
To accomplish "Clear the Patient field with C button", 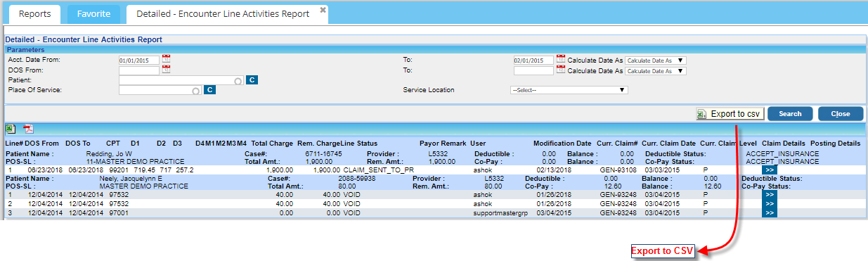I will click(252, 80).
